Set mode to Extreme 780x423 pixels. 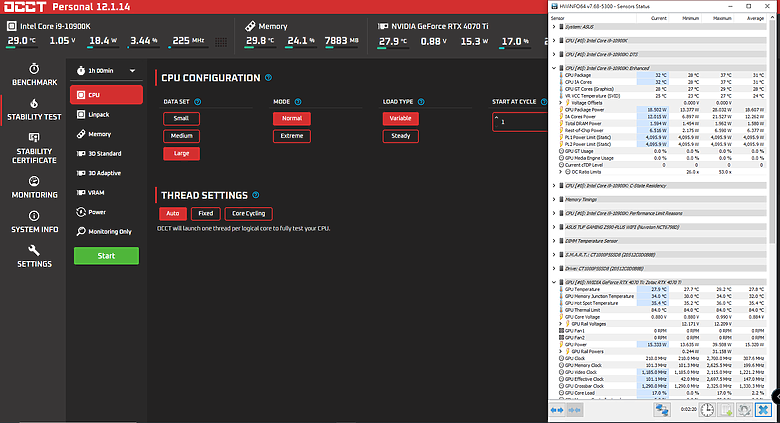[292, 136]
